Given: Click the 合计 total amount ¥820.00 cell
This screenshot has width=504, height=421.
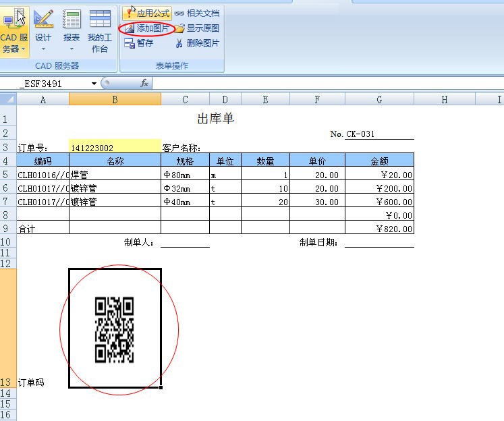Looking at the screenshot, I should [x=379, y=229].
